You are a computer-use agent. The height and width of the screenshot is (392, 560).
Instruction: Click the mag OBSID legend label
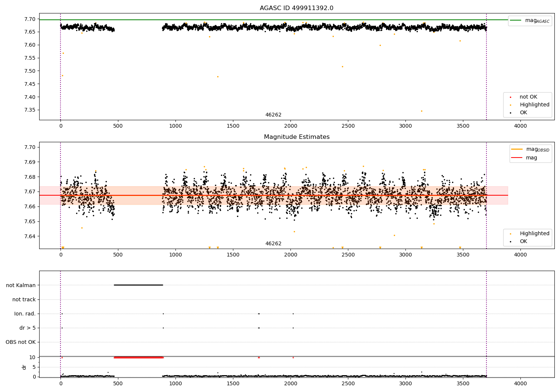[538, 149]
